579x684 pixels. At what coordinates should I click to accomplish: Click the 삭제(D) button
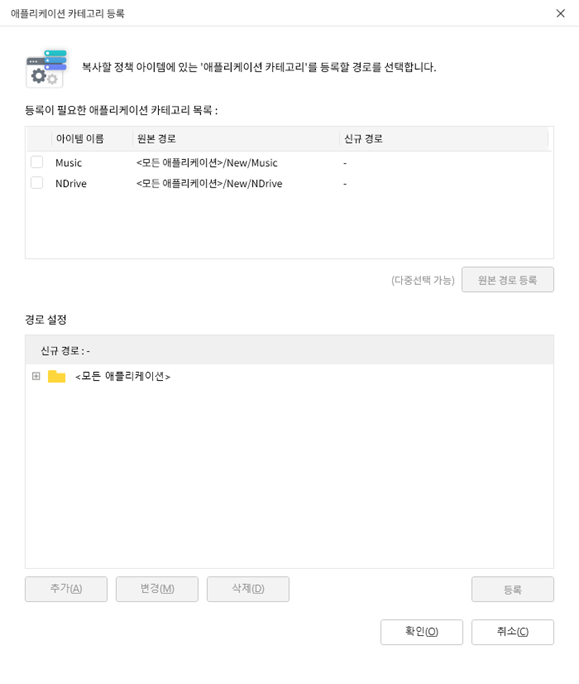coord(248,589)
